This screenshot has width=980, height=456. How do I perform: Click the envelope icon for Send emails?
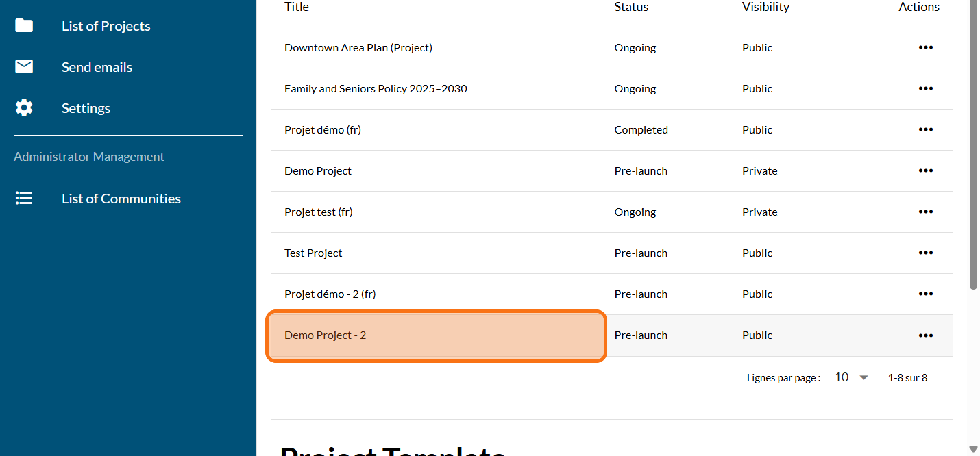pyautogui.click(x=24, y=67)
